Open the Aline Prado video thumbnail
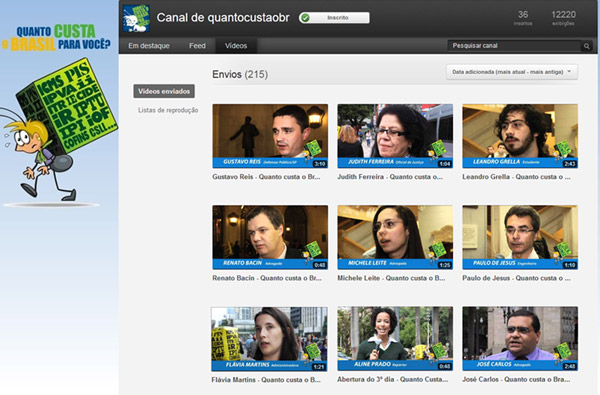The image size is (600, 395). pos(395,338)
